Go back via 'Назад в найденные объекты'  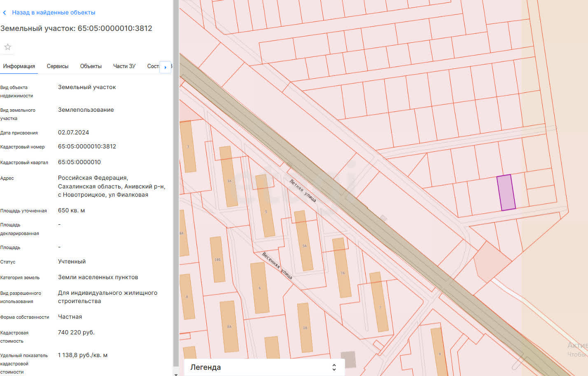[54, 13]
